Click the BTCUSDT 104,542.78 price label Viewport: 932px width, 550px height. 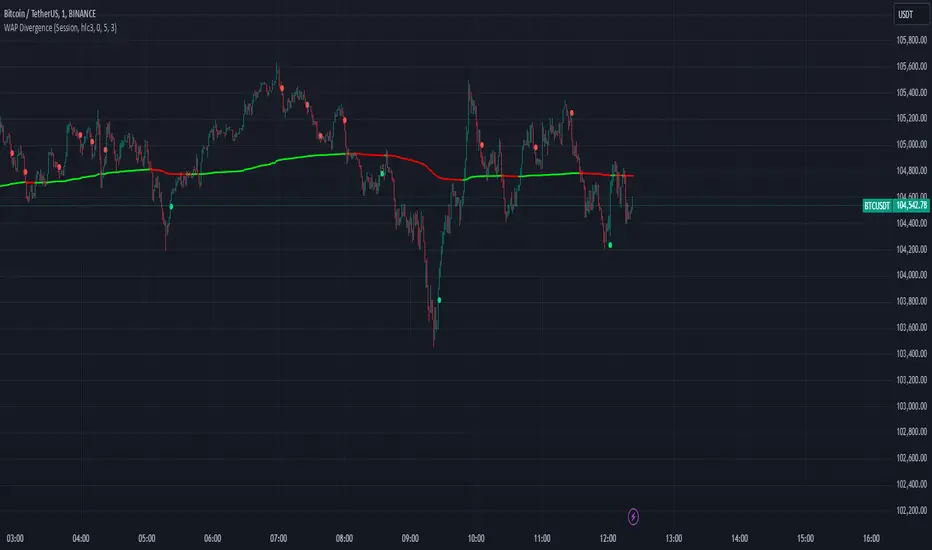tap(896, 206)
